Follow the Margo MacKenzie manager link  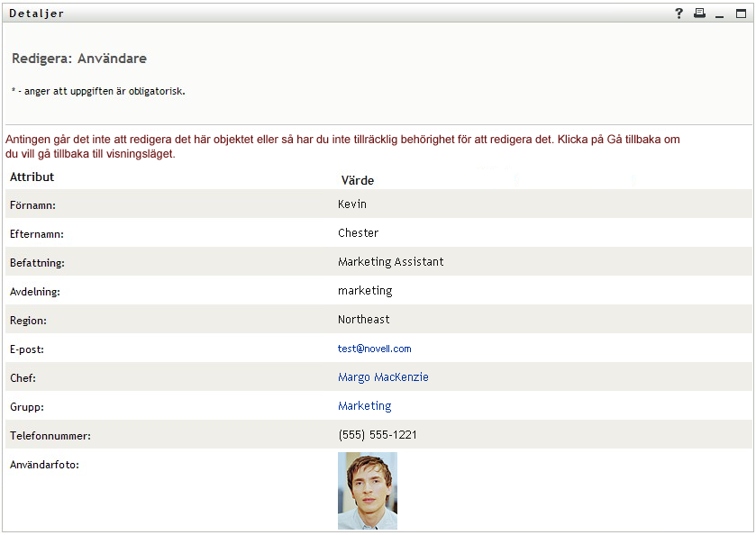pos(383,377)
